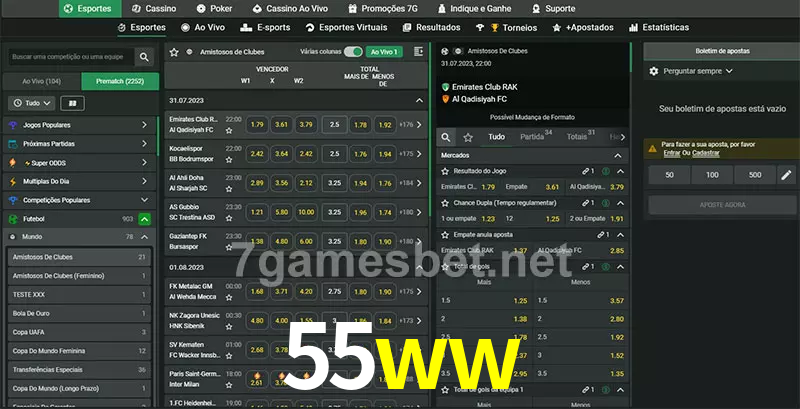Edit quick stake amounts with pencil icon
The height and width of the screenshot is (409, 800).
786,175
